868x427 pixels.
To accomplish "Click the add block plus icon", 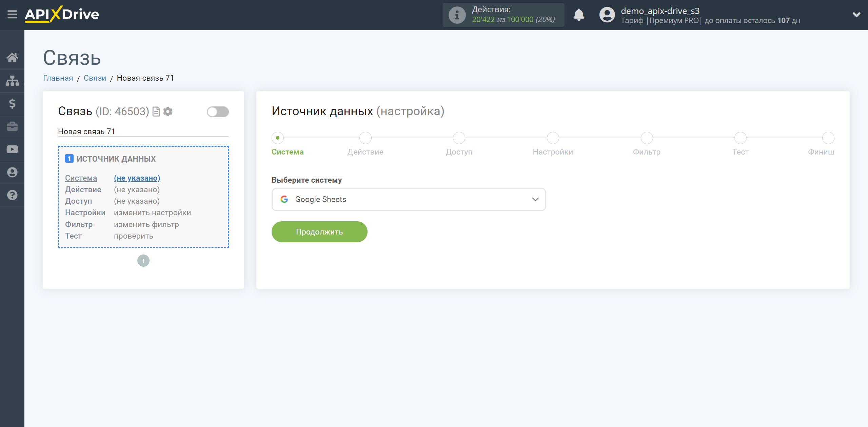I will (143, 261).
